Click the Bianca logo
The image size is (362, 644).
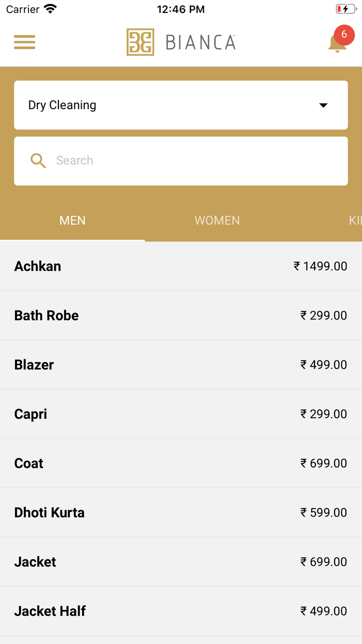181,42
